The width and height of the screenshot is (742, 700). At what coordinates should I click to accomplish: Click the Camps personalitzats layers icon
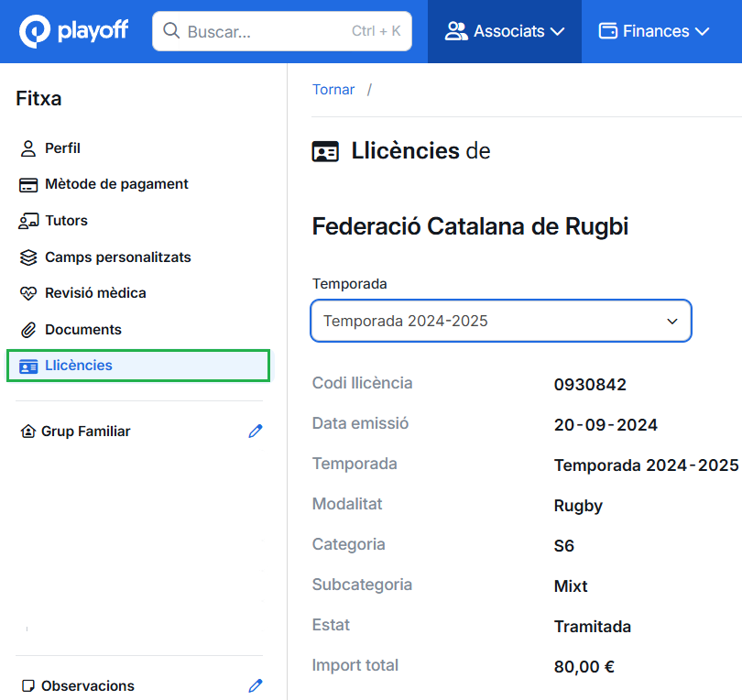tap(27, 257)
